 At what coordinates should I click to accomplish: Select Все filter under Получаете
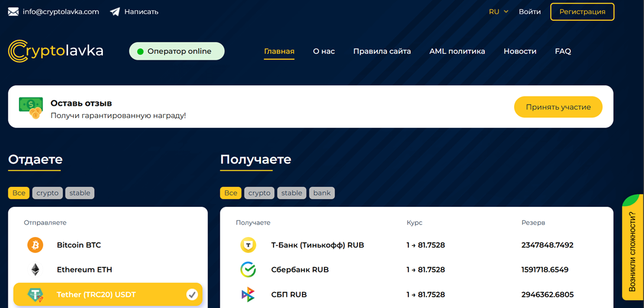tap(231, 193)
